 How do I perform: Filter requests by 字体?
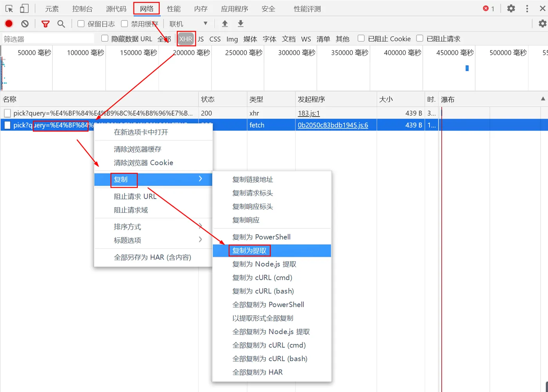[x=269, y=39]
